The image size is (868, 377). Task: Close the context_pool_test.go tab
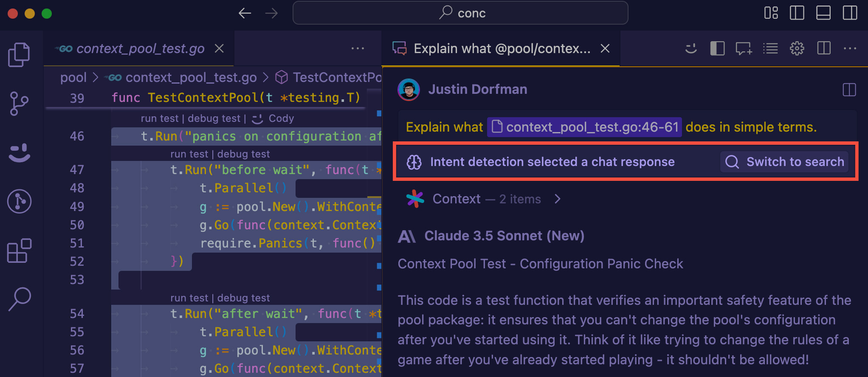click(x=219, y=48)
